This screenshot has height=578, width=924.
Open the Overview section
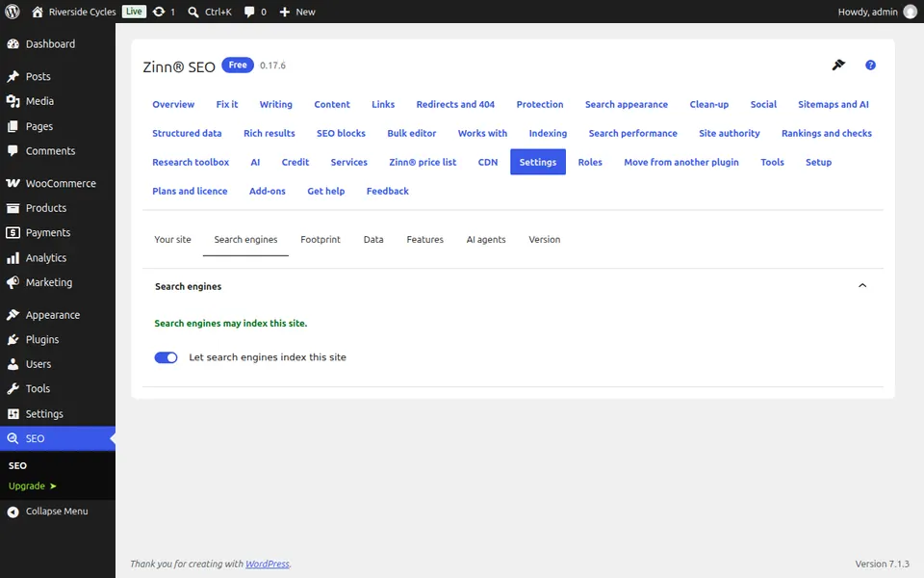click(173, 104)
